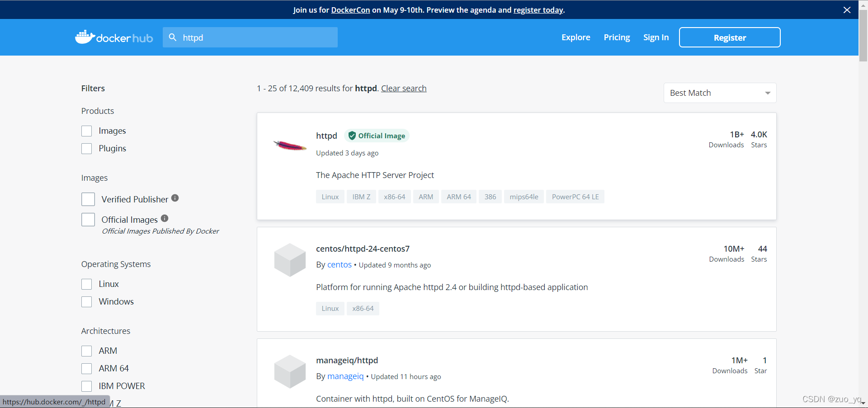Close the DockerCon announcement banner
Image resolution: width=868 pixels, height=408 pixels.
(x=847, y=10)
